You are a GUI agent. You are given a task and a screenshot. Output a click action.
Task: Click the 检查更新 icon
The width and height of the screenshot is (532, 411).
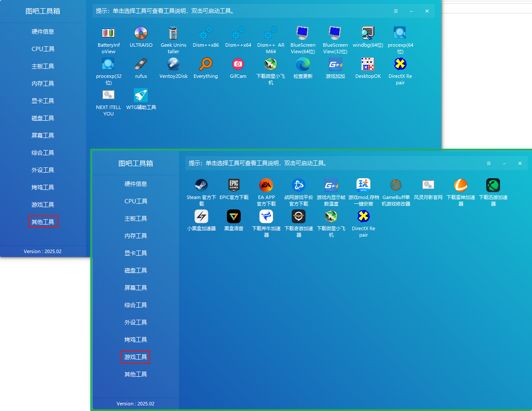(303, 64)
